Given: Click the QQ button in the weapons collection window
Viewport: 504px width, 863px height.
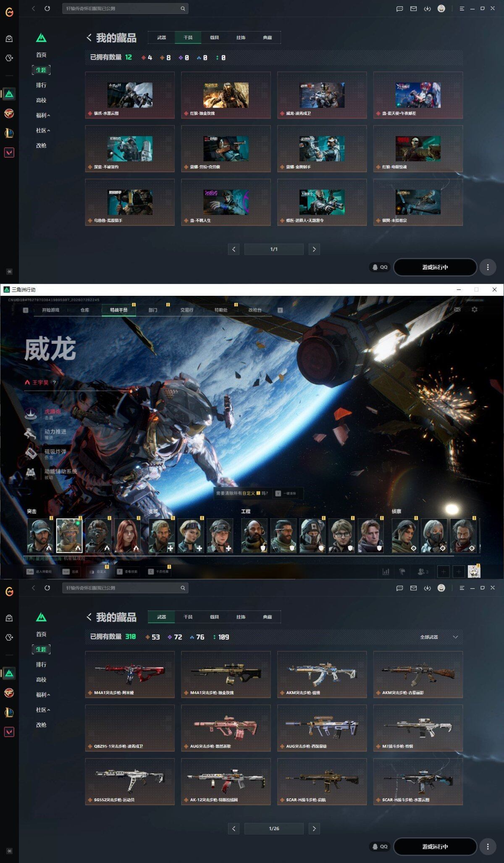Looking at the screenshot, I should (x=380, y=847).
